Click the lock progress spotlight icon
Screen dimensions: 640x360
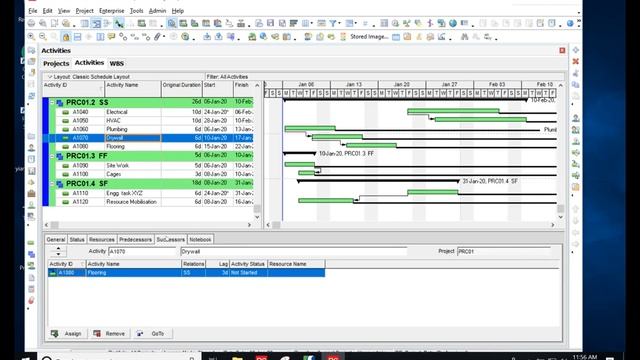[x=66, y=37]
